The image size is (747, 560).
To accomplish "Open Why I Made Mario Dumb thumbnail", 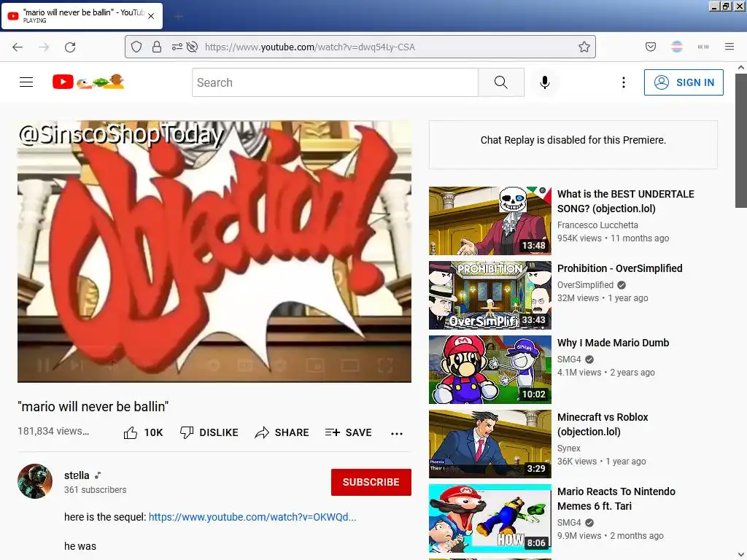I will [489, 370].
